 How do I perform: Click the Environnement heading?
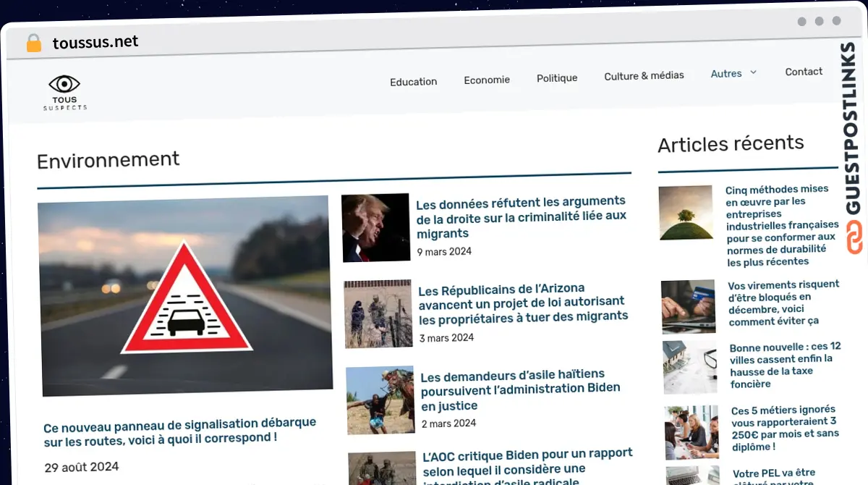click(x=108, y=160)
